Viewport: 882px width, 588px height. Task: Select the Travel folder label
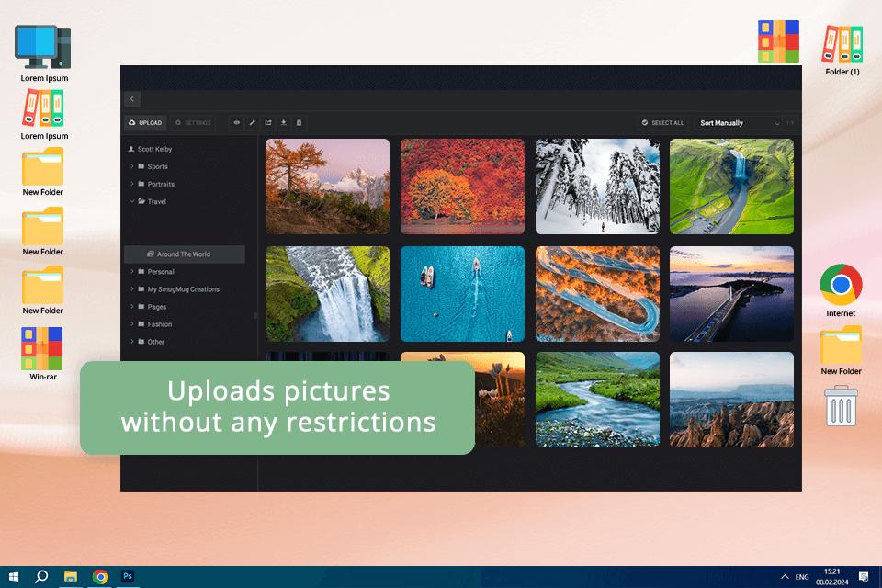(157, 201)
